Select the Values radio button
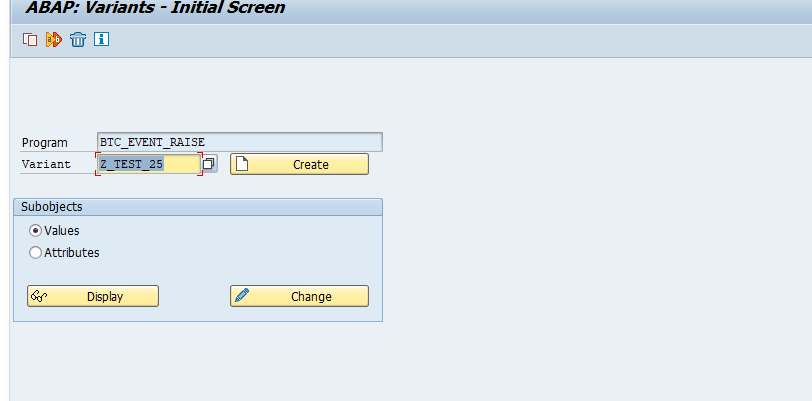Screen dimensions: 812x401 point(36,230)
